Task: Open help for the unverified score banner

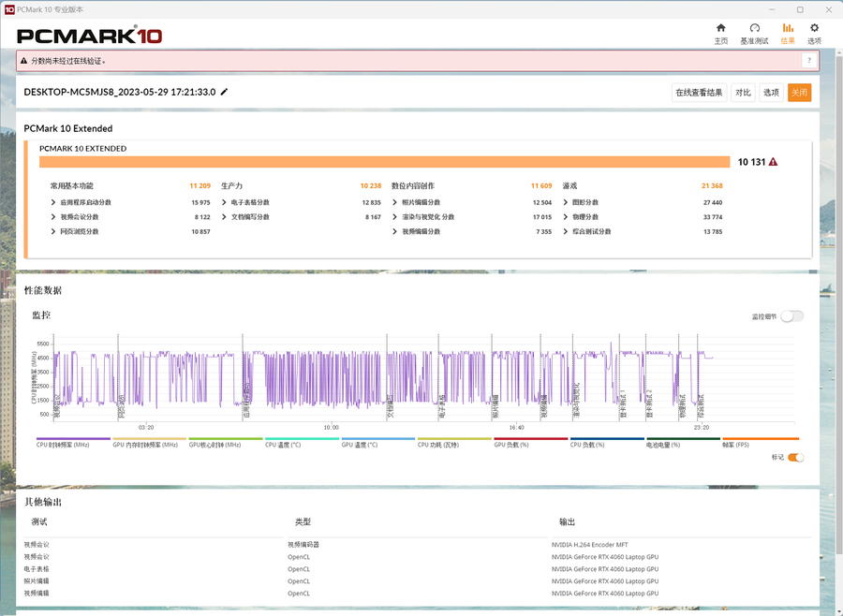Action: tap(809, 60)
